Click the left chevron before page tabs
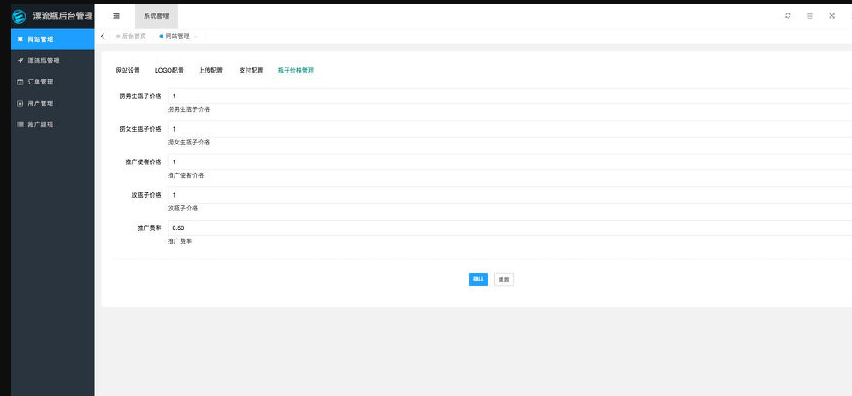 pos(103,36)
